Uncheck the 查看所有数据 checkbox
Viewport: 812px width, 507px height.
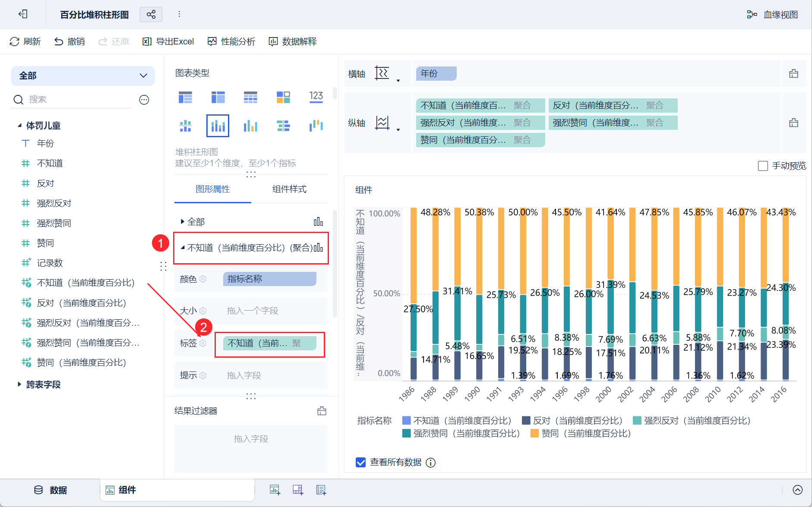tap(360, 463)
